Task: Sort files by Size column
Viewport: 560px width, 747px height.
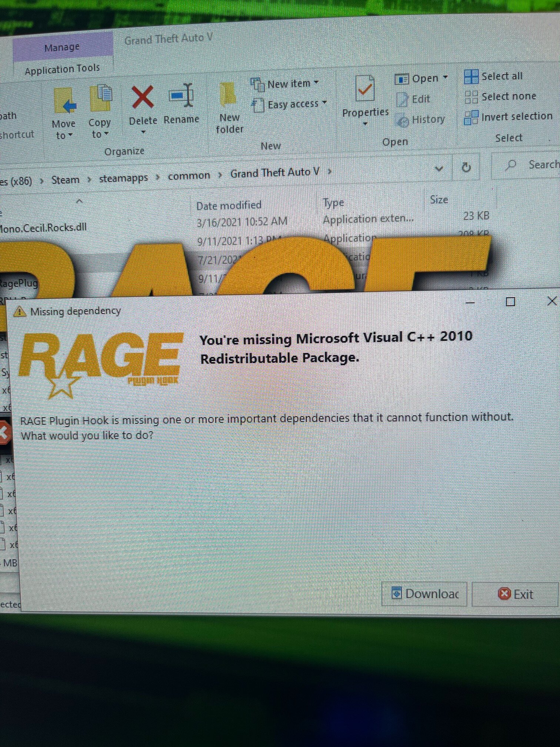Action: coord(439,200)
